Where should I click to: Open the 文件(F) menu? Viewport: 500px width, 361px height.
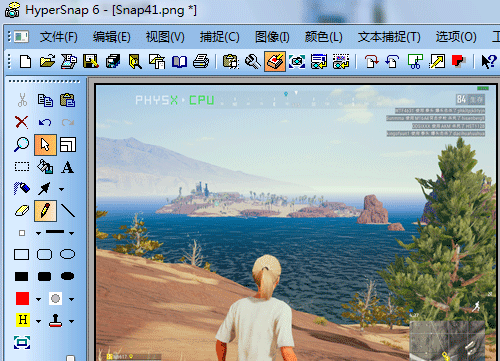tap(59, 37)
